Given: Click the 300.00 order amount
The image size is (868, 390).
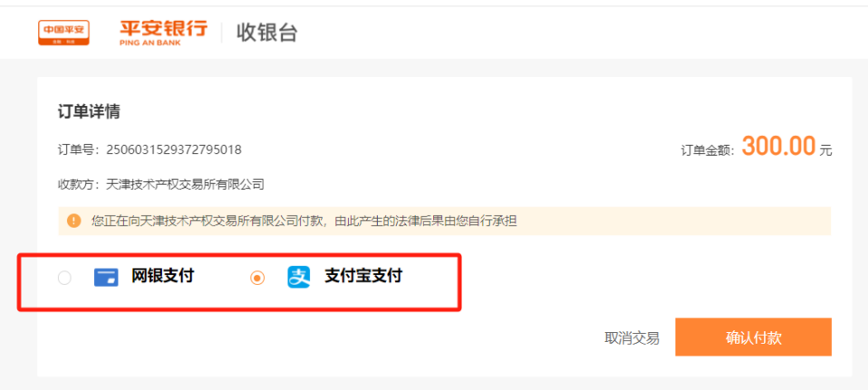Looking at the screenshot, I should pyautogui.click(x=779, y=146).
